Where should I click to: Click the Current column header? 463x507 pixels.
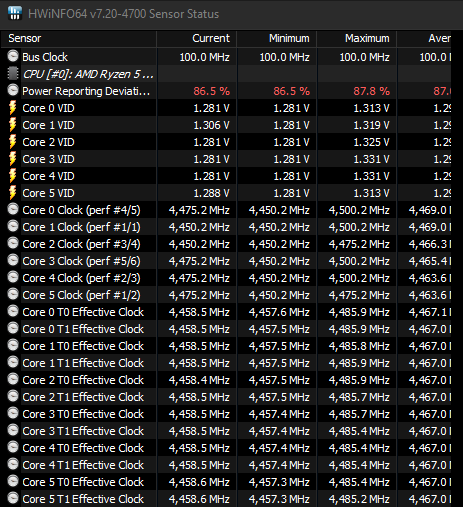coord(197,39)
